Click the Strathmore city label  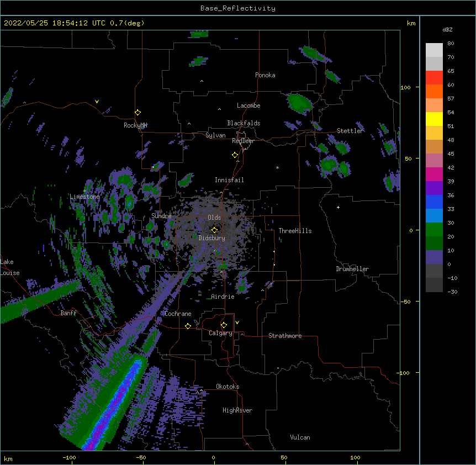point(285,336)
